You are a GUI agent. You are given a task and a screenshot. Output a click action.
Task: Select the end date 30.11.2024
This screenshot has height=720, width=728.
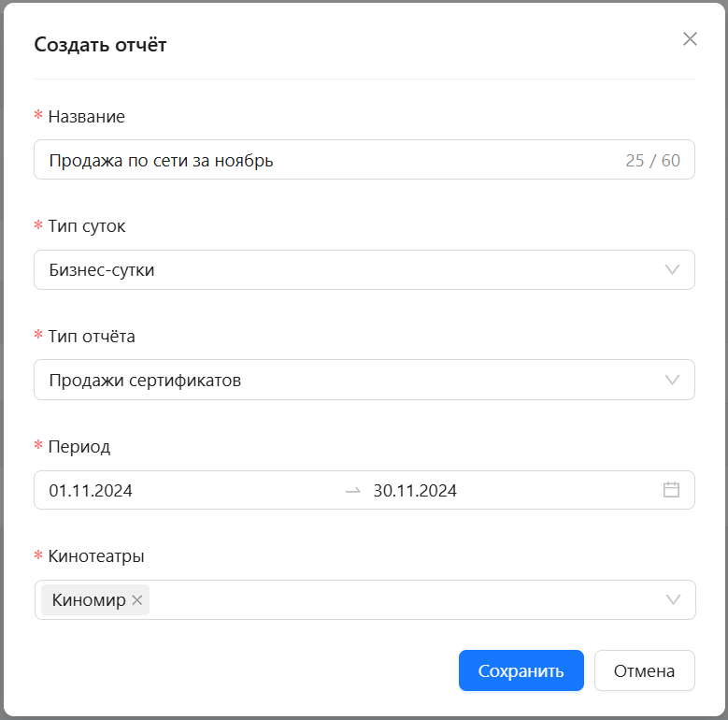tap(415, 491)
